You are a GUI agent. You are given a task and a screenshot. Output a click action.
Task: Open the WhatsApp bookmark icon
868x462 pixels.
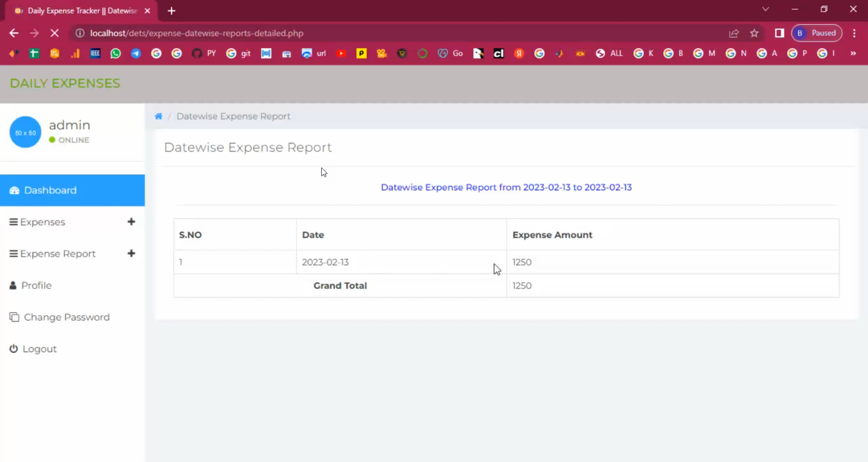click(x=116, y=53)
